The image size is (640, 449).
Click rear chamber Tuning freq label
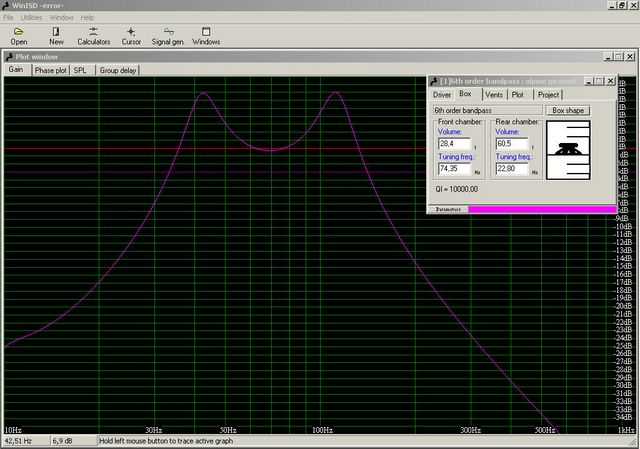pos(513,157)
